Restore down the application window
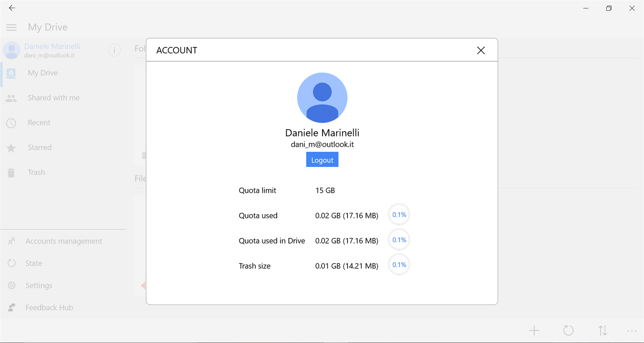The width and height of the screenshot is (644, 343). click(x=609, y=8)
